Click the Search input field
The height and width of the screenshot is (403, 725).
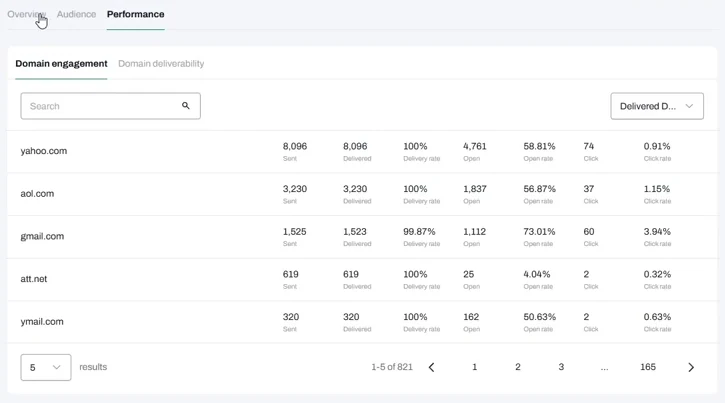111,106
